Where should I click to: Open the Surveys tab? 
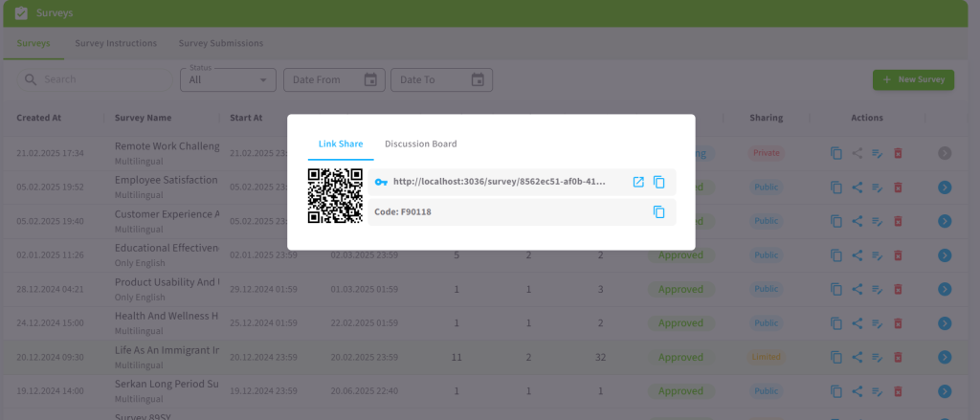(33, 43)
